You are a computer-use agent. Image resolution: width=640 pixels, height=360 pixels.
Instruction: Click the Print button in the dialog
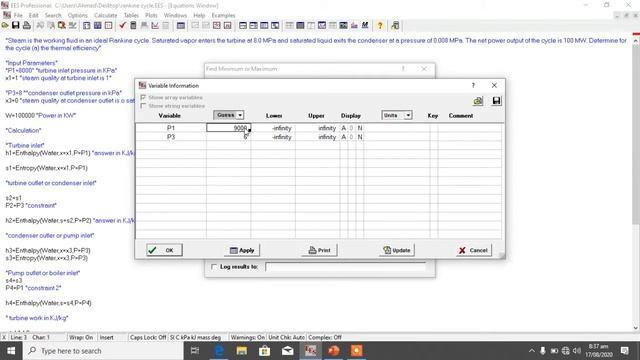319,250
